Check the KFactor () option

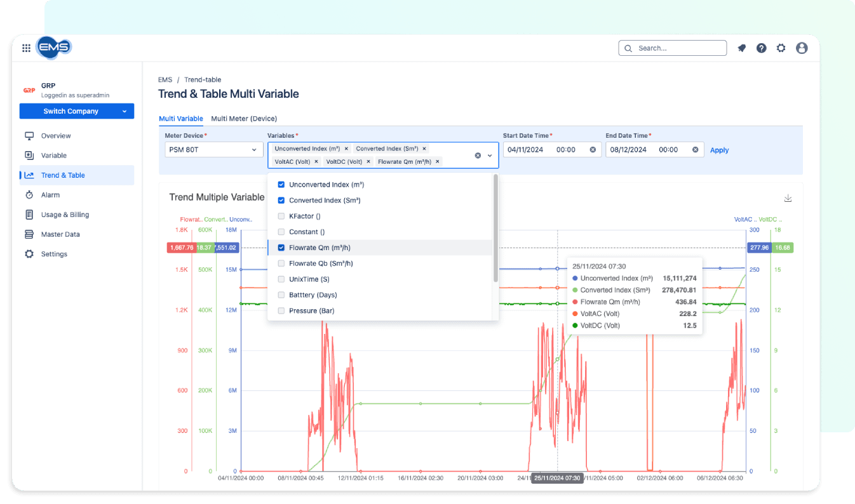[281, 216]
